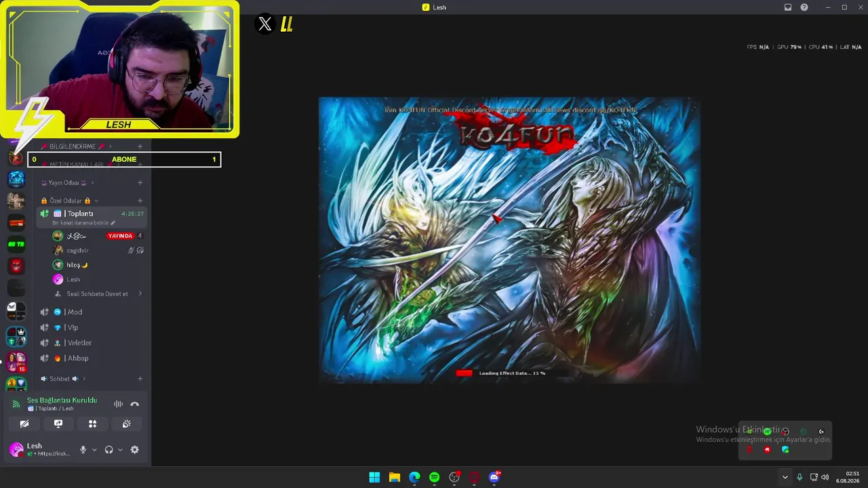Create channel in Sohbet category
Viewport: 868px width, 488px height.
(140, 379)
